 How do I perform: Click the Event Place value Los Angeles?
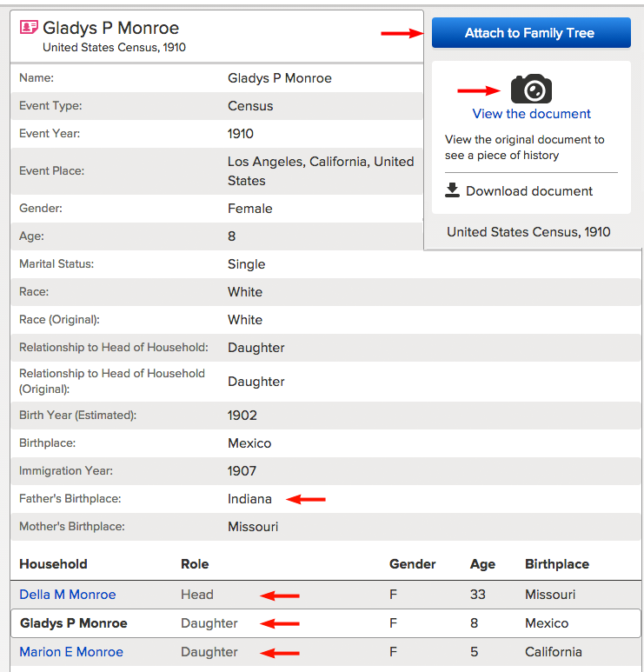tap(321, 171)
